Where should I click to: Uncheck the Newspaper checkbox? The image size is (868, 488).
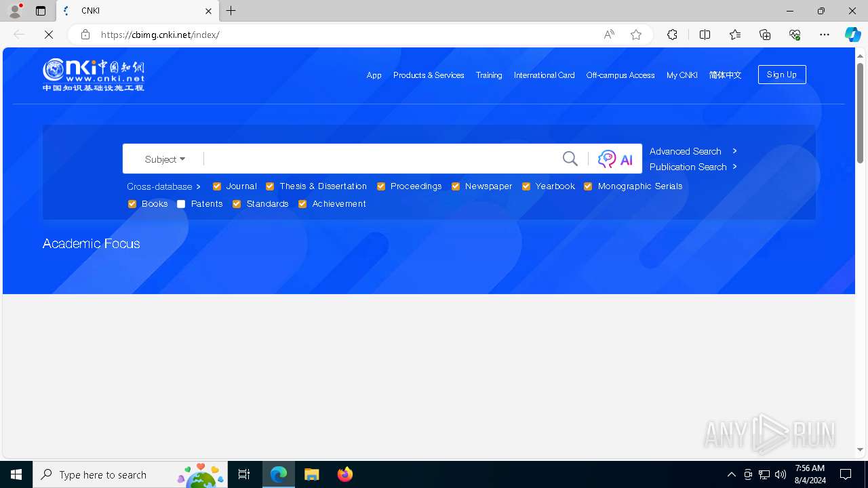[456, 186]
